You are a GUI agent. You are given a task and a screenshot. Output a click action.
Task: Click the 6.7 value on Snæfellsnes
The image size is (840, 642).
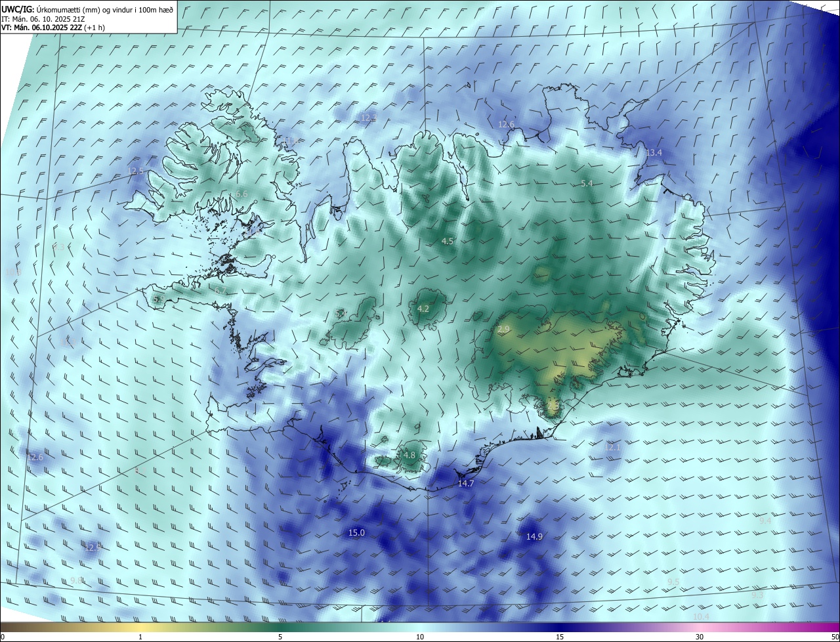coord(220,291)
